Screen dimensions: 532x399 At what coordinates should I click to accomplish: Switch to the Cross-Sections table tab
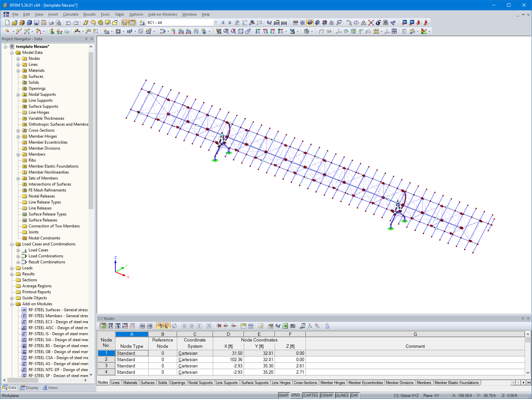305,383
